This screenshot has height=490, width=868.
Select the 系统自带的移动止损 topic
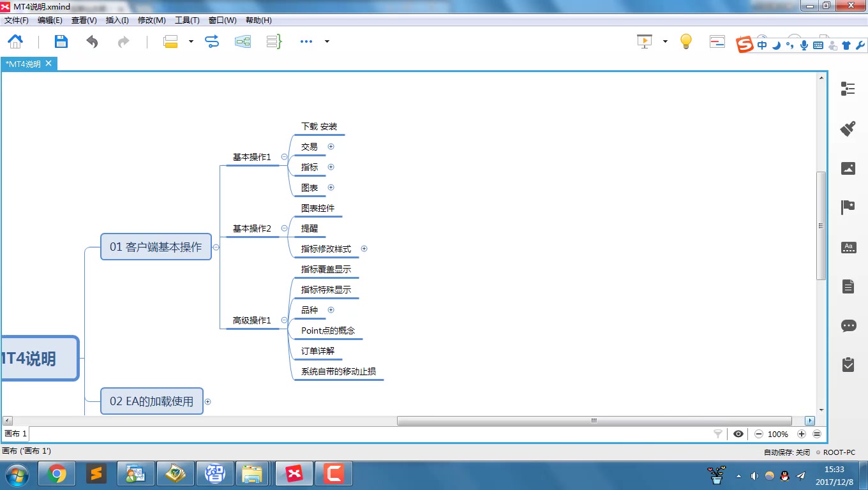tap(338, 371)
